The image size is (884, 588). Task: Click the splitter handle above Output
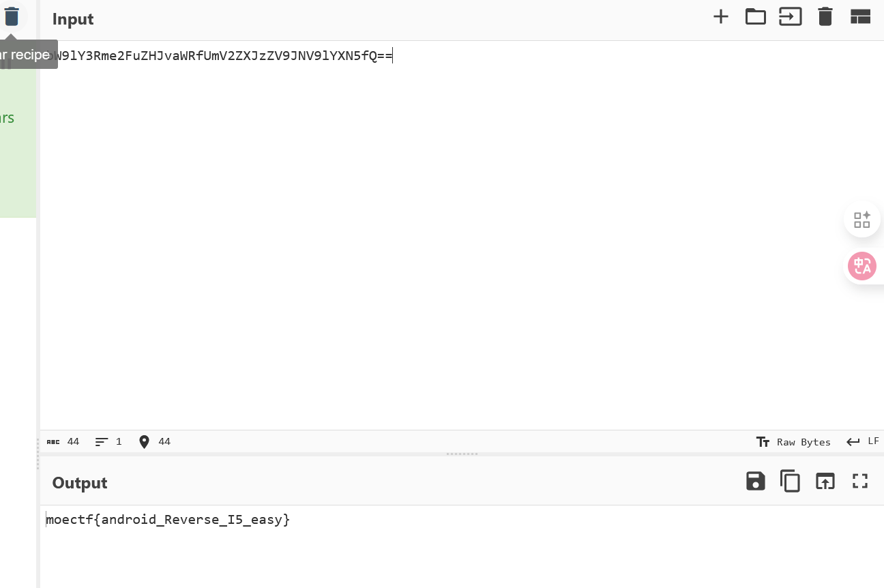point(462,454)
